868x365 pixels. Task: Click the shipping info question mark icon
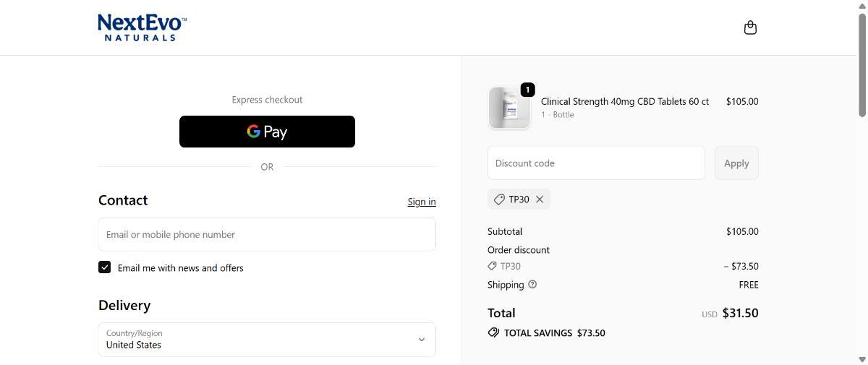[532, 285]
